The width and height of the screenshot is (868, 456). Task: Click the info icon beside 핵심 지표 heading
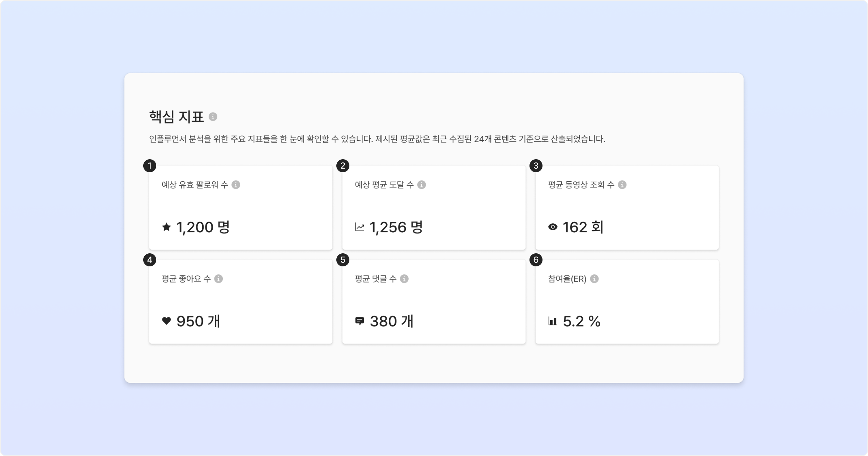coord(213,117)
